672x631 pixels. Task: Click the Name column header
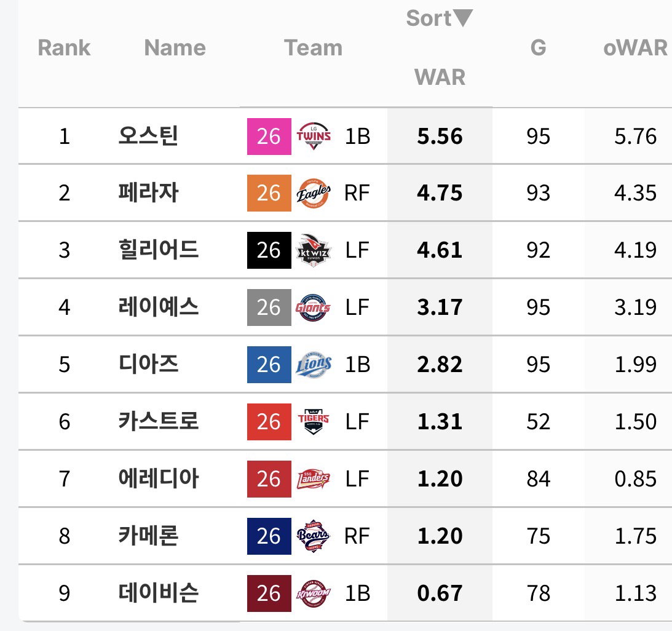[x=175, y=47]
